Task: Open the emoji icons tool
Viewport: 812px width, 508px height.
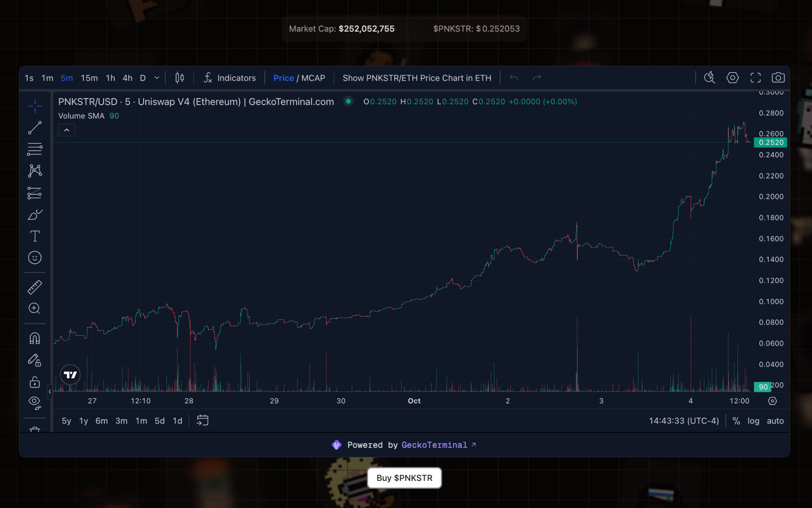Action: tap(35, 258)
